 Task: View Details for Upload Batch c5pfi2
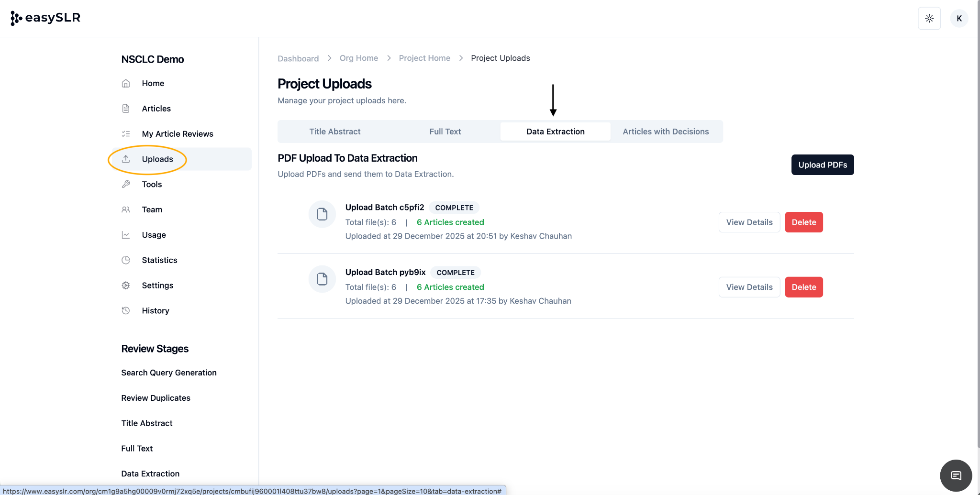[749, 222]
